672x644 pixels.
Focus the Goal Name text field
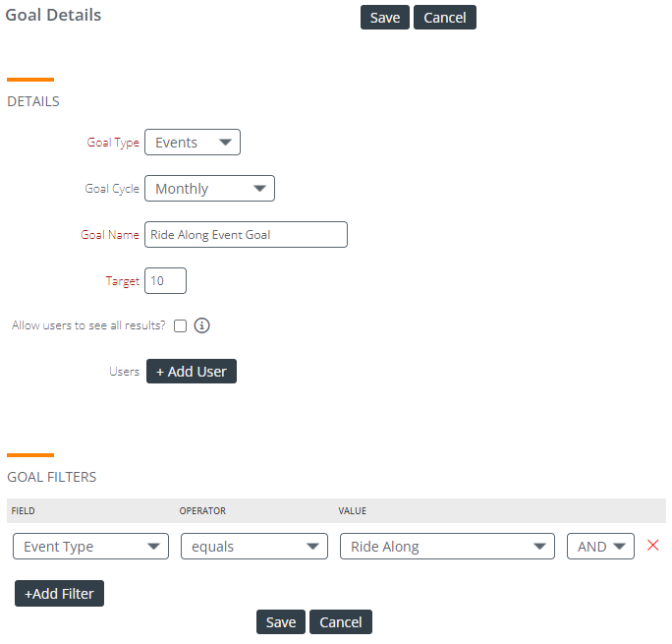(246, 235)
